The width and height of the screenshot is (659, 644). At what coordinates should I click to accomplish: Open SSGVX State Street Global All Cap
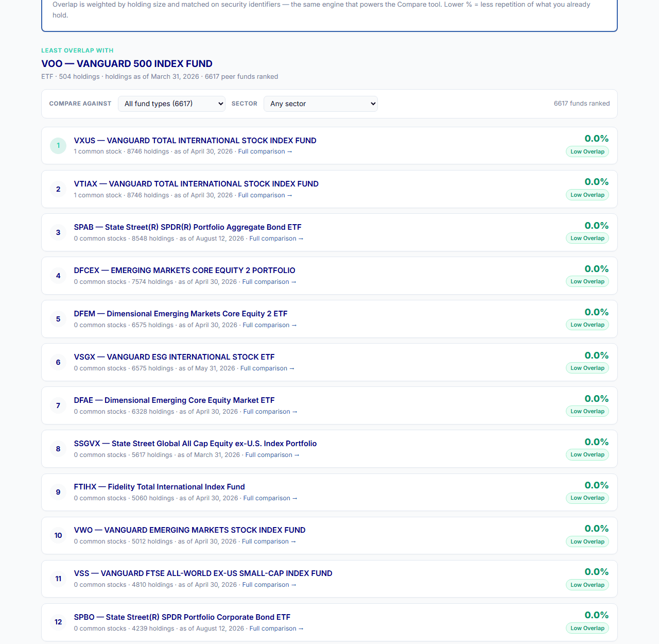coord(195,444)
